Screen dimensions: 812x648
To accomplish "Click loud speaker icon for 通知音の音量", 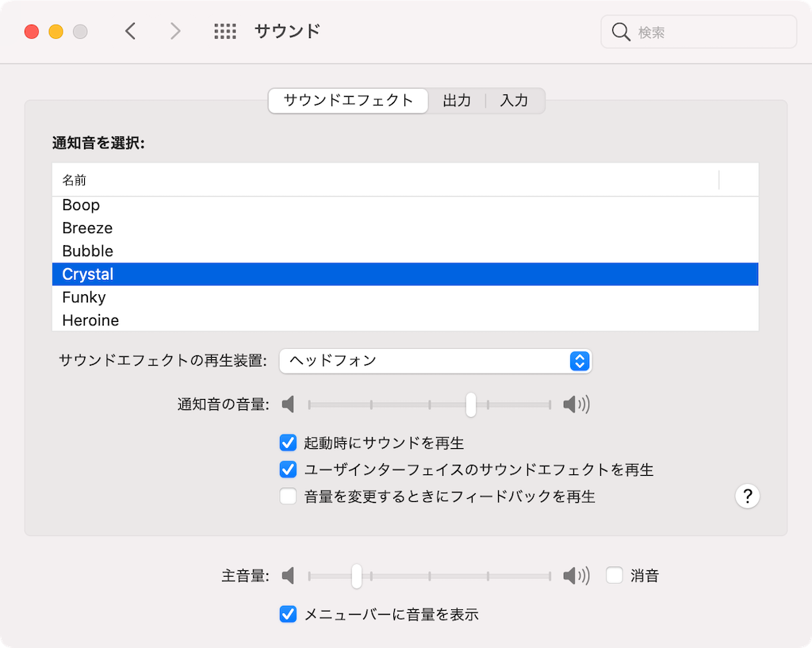I will click(x=576, y=404).
